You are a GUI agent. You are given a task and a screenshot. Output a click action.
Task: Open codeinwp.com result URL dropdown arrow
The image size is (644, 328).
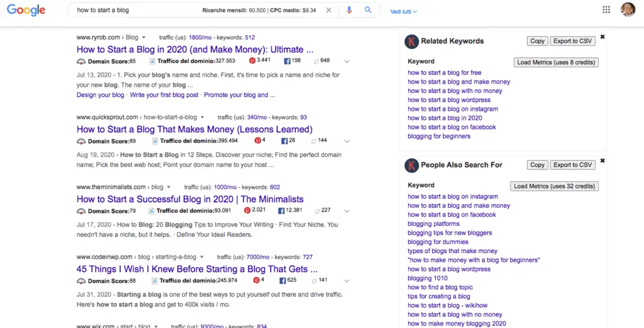201,257
